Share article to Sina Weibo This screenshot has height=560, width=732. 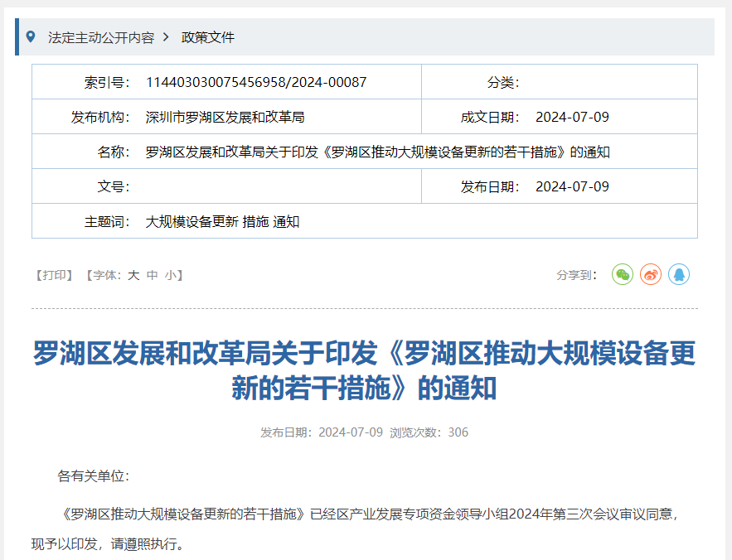pos(651,273)
